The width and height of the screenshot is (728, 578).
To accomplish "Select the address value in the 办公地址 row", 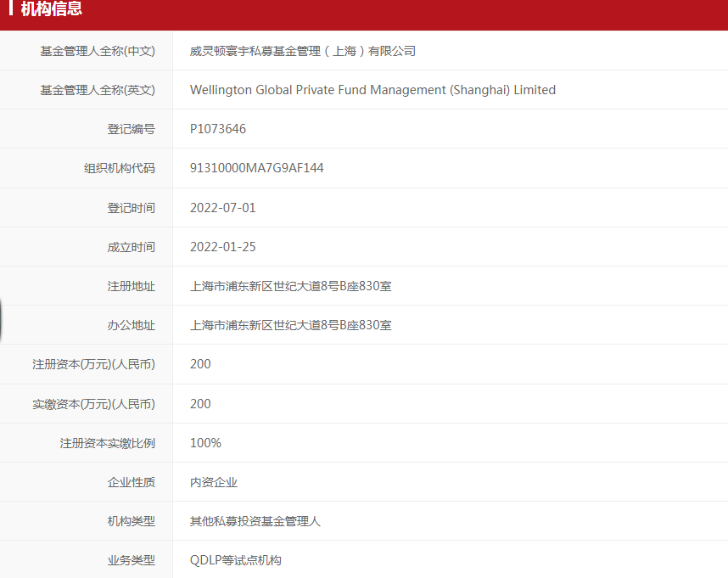I will tap(291, 325).
